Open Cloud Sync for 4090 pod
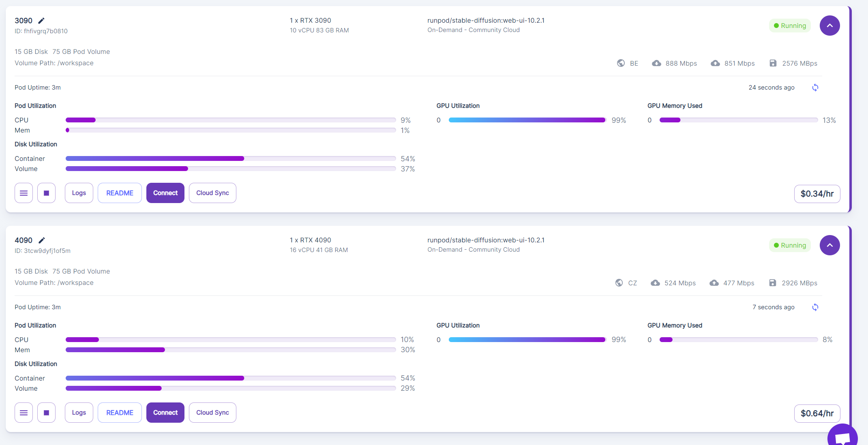The height and width of the screenshot is (445, 868). 212,413
